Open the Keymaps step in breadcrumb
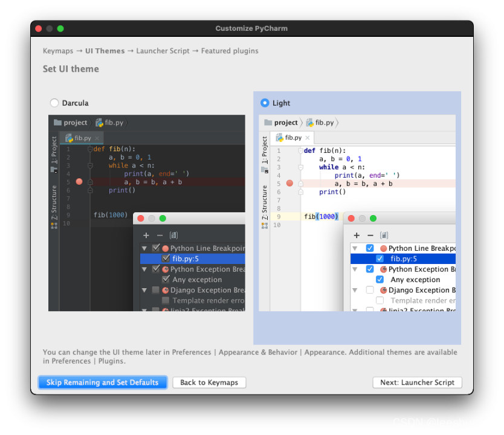Screen dimensions: 504x435 click(x=58, y=51)
